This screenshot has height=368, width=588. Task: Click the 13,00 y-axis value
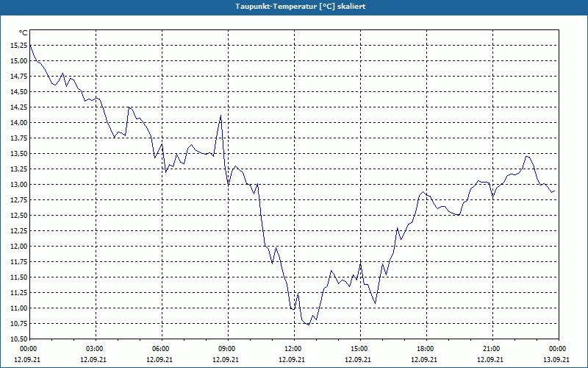point(19,185)
